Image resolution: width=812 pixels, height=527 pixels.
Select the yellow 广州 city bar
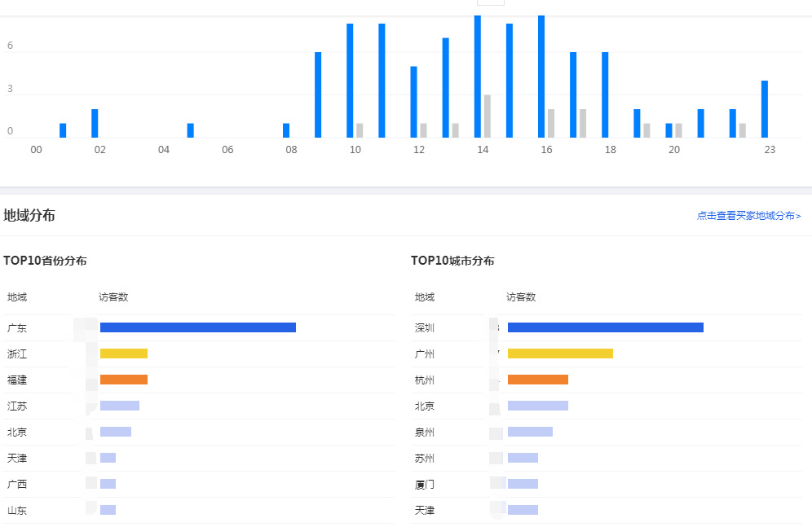pos(560,354)
